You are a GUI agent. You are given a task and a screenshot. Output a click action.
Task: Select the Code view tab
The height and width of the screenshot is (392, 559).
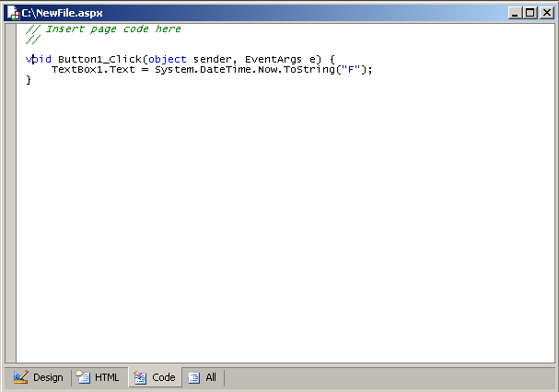(x=155, y=377)
